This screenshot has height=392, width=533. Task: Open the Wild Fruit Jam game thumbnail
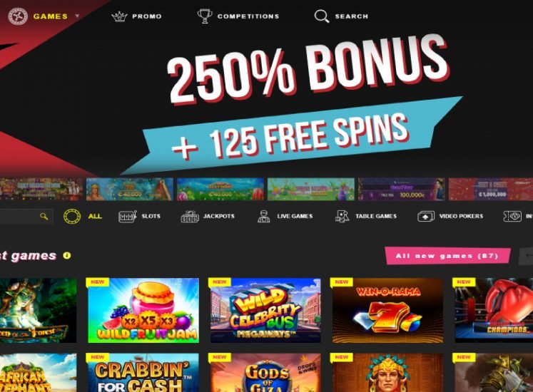click(143, 310)
